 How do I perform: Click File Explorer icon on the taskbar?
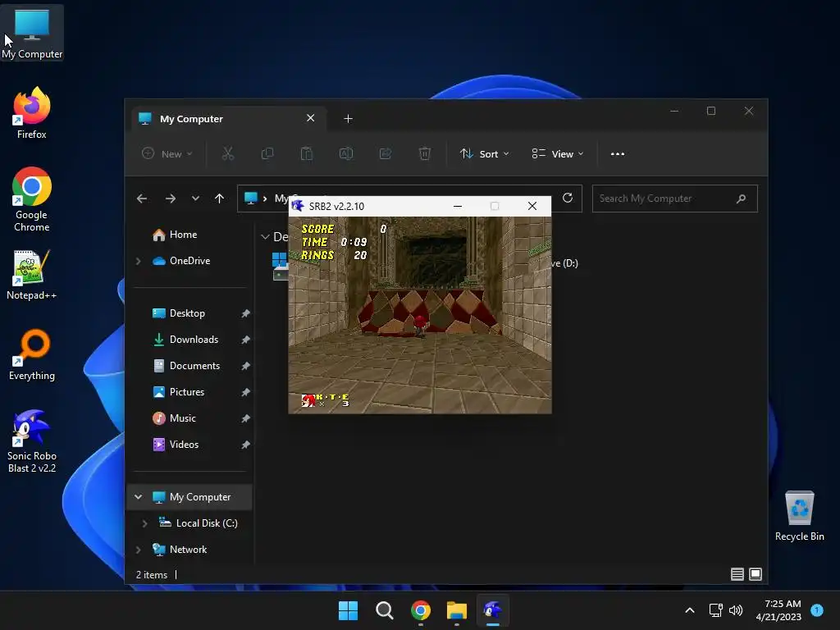457,610
